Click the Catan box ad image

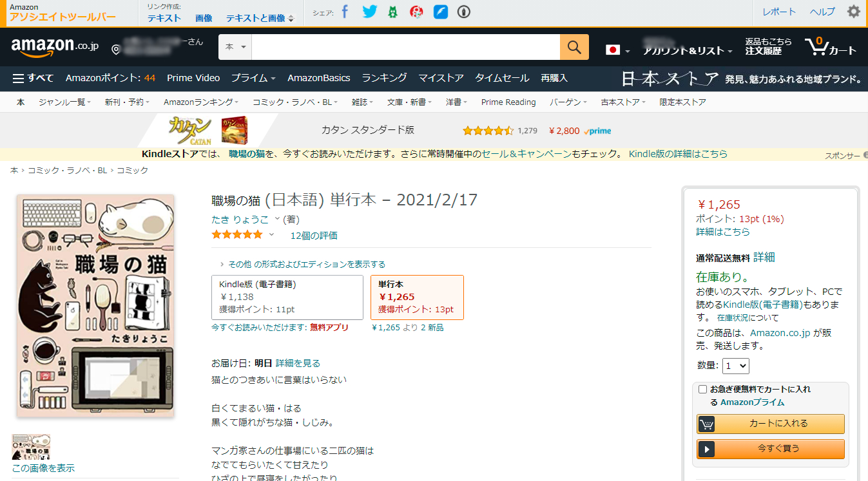click(235, 130)
